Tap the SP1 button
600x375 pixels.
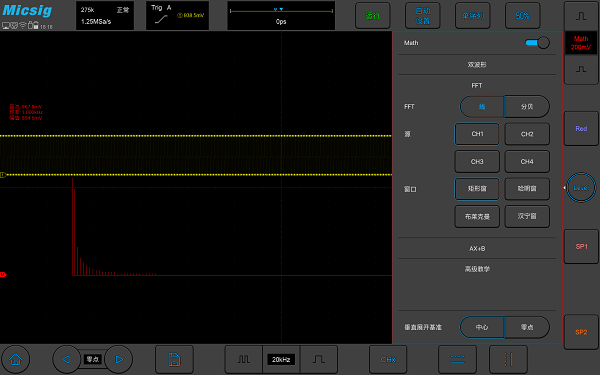click(x=581, y=246)
